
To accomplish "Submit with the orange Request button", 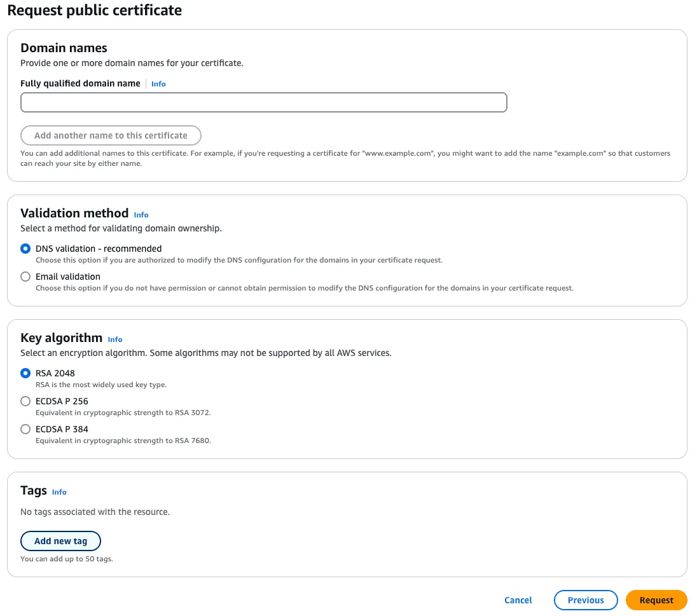I will click(x=656, y=600).
